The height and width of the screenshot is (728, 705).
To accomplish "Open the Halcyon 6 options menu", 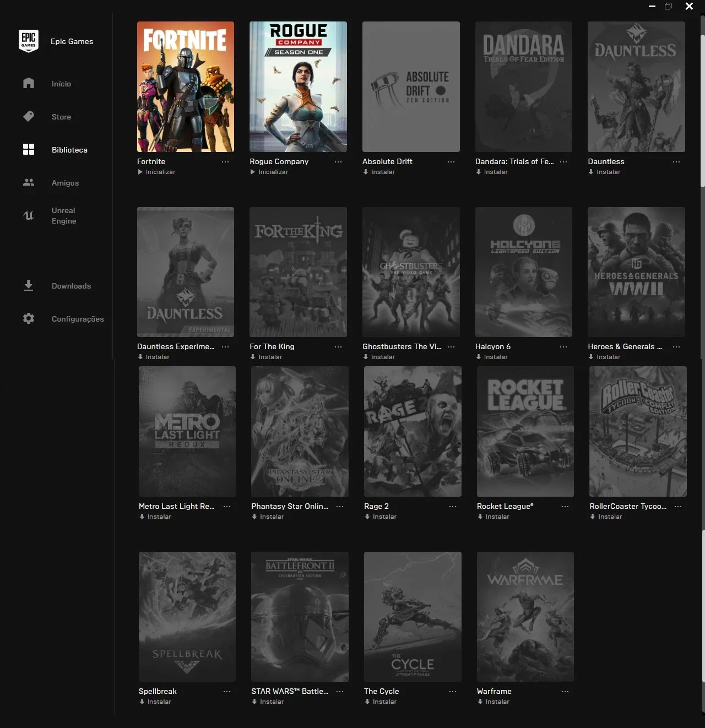I will [x=563, y=346].
